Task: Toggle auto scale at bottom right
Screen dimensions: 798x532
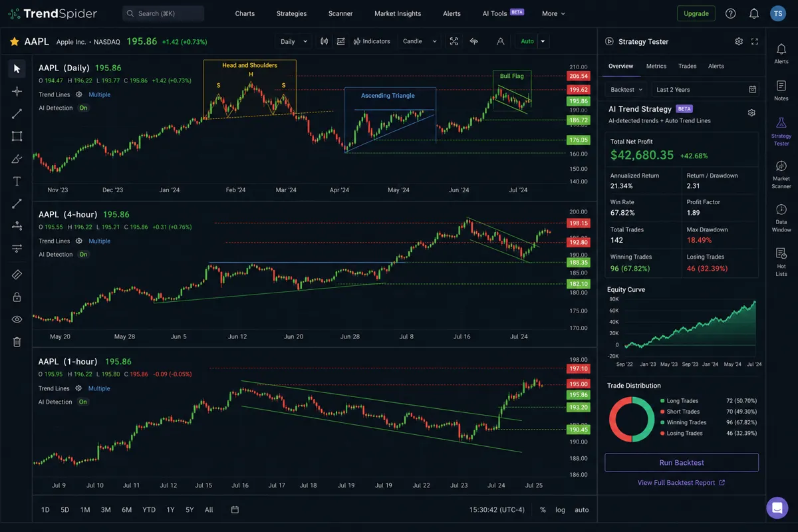Action: coord(582,509)
